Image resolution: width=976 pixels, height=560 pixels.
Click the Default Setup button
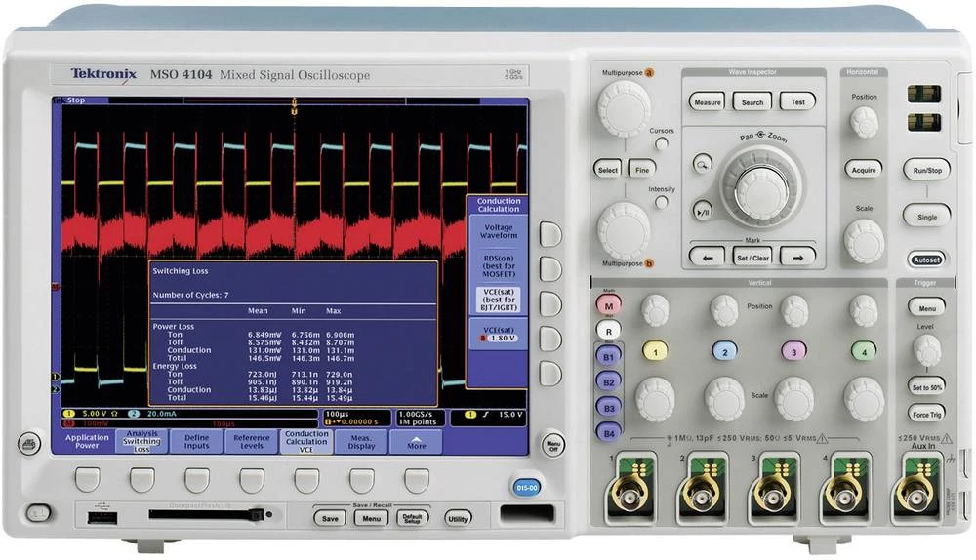[x=412, y=518]
